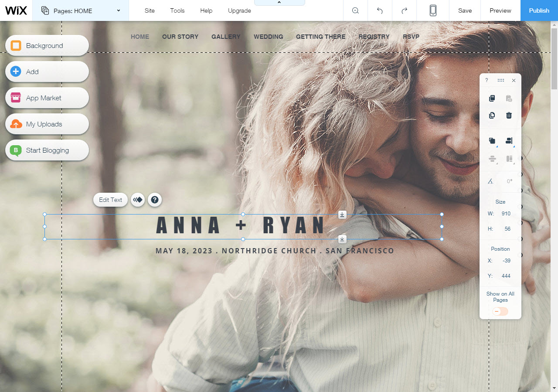Open the Background panel
Screen dimensions: 558x392
(x=47, y=45)
